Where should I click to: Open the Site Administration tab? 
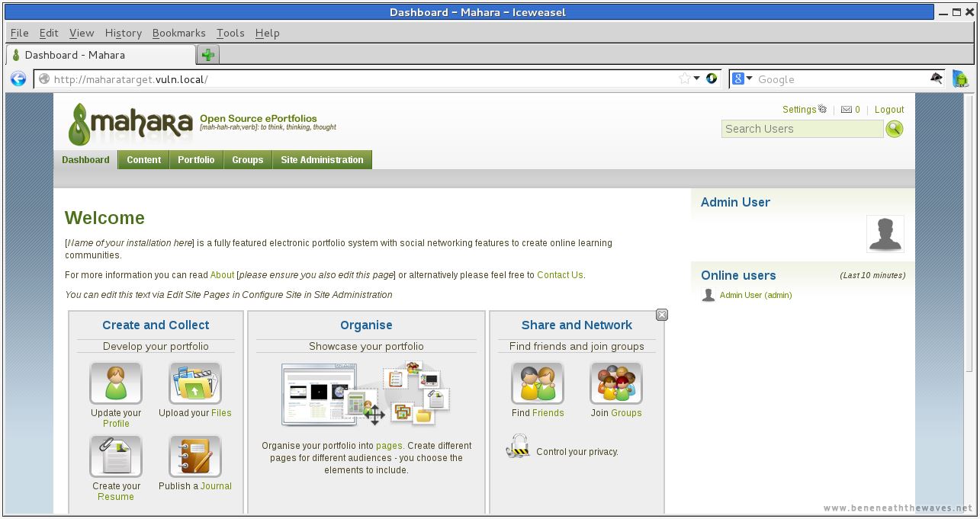click(322, 160)
